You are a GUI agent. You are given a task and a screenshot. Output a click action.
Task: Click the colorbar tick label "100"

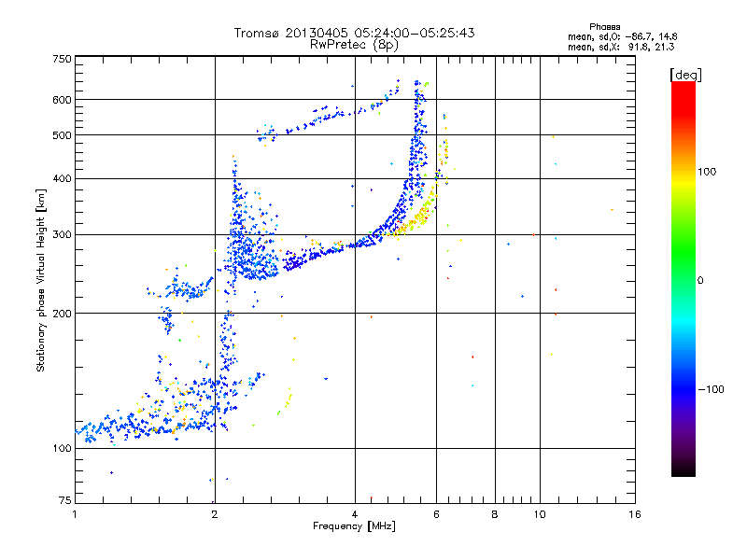coord(707,172)
